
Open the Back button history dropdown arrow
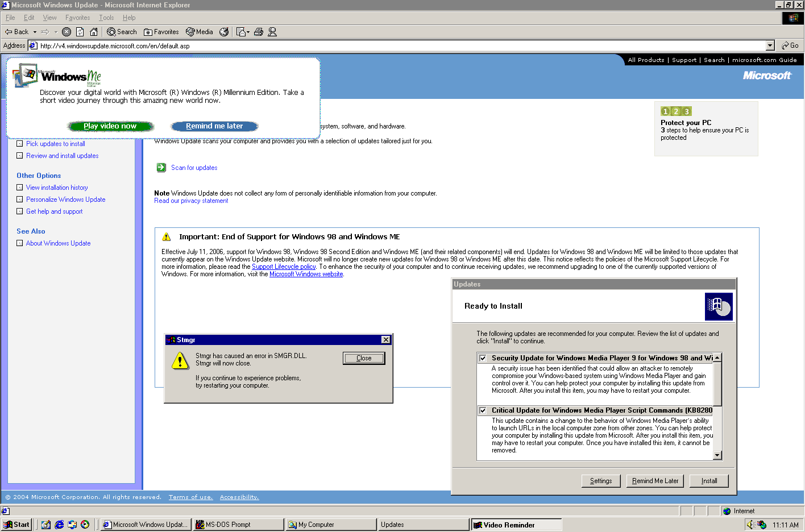(x=35, y=32)
